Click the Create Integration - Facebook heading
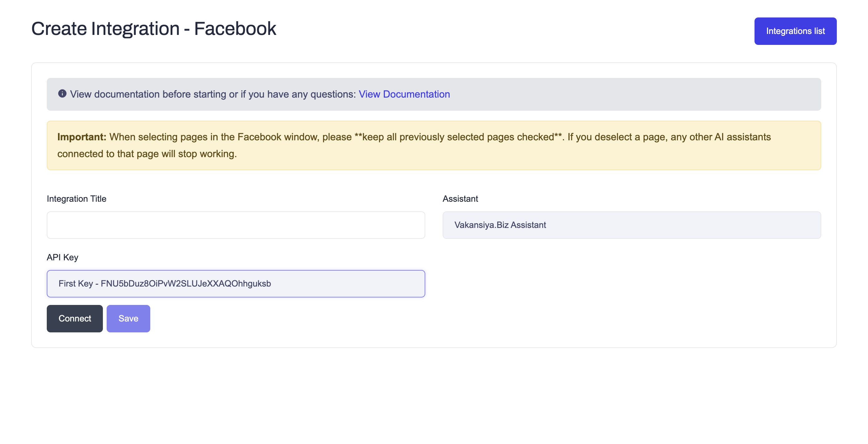 (x=154, y=29)
